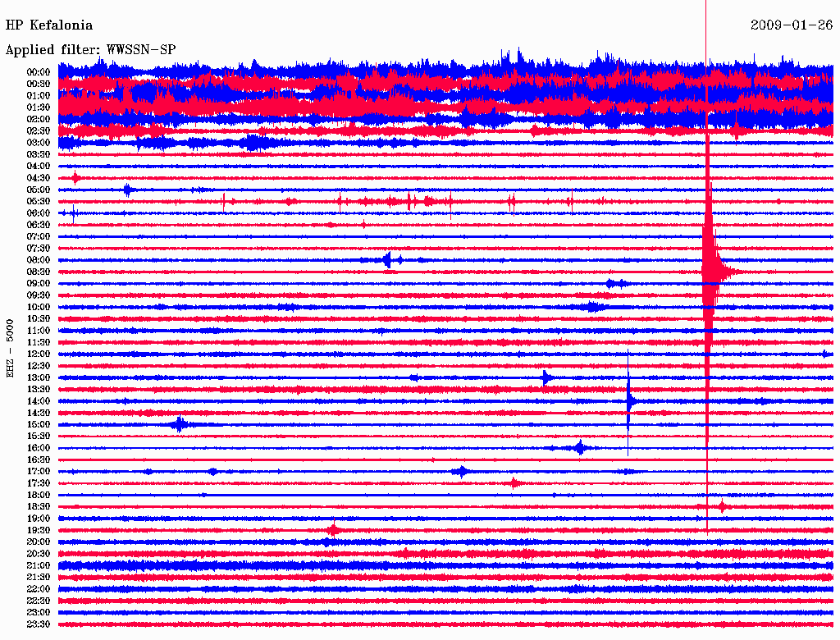This screenshot has height=640, width=840.
Task: Click the 05:00 time label
Action: (39, 190)
